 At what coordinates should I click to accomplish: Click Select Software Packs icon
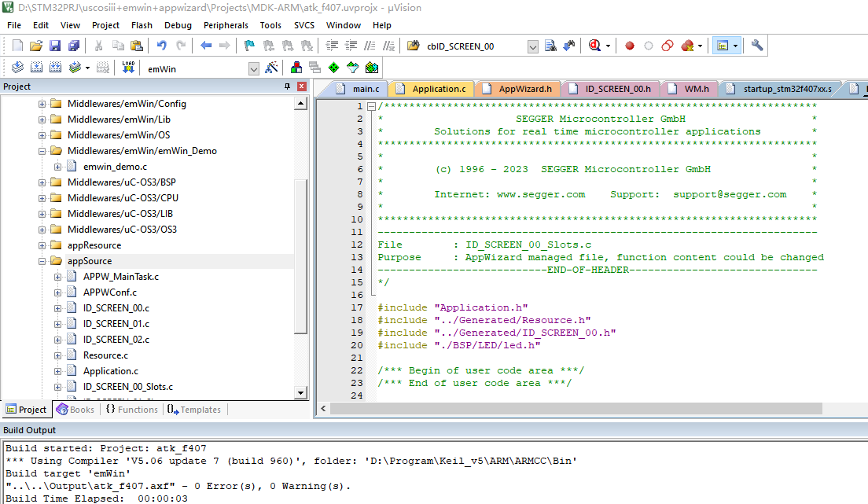[352, 68]
